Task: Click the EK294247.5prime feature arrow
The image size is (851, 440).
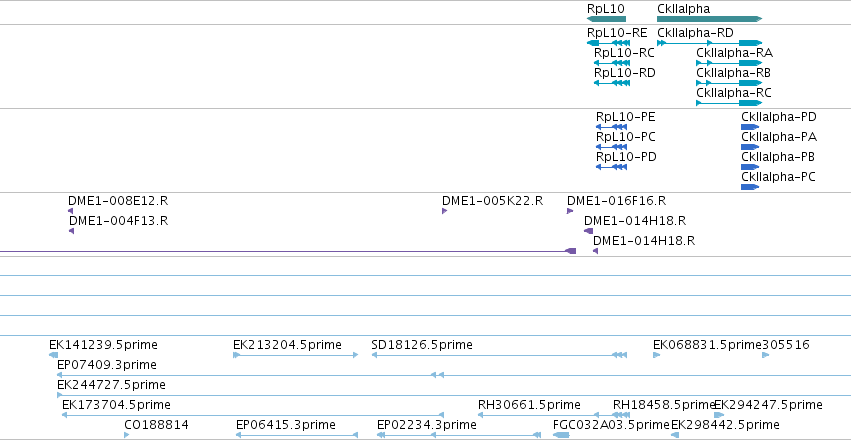Action: pyautogui.click(x=719, y=415)
